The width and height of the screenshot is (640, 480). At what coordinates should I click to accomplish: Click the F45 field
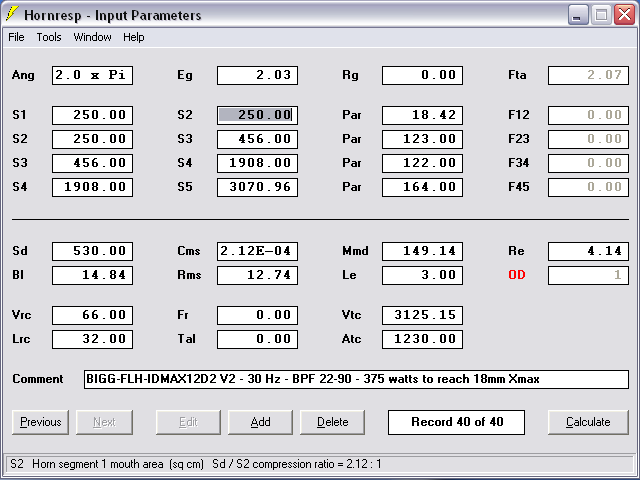click(588, 187)
